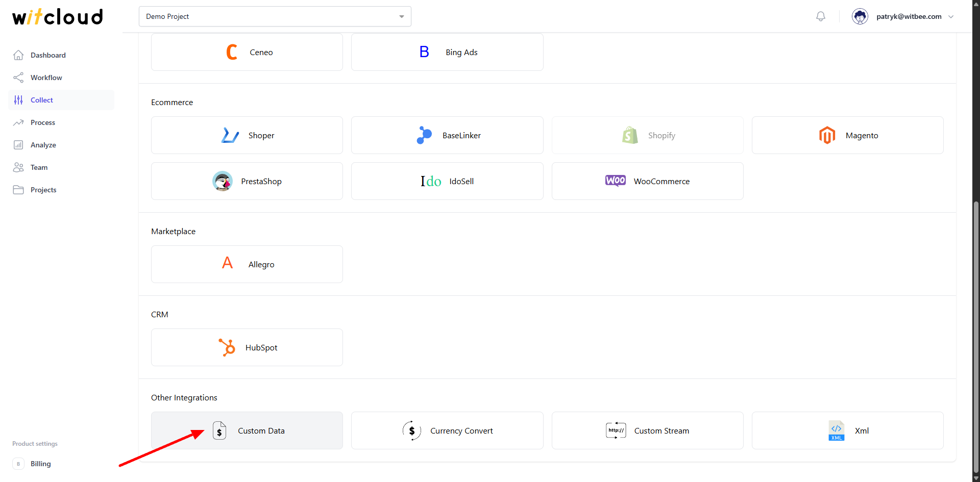The image size is (980, 482).
Task: Open Billing settings
Action: [x=41, y=464]
